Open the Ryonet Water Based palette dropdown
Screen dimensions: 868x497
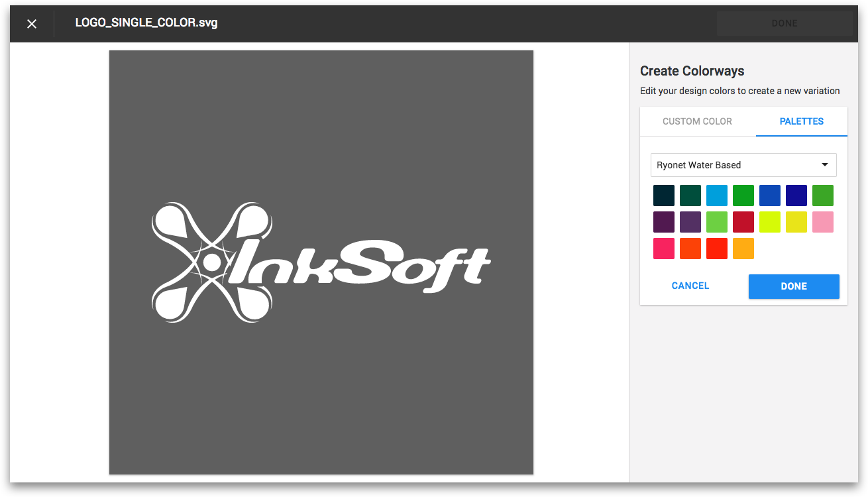point(743,165)
